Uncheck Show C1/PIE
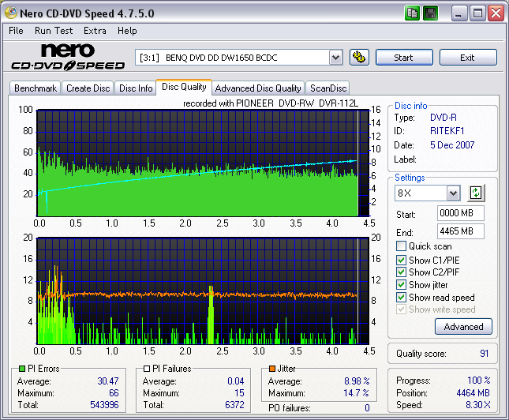The height and width of the screenshot is (420, 509). click(401, 260)
